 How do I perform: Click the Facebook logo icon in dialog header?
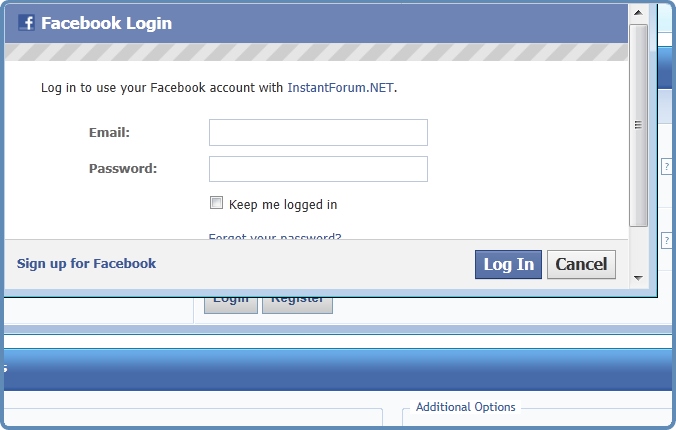click(x=26, y=23)
